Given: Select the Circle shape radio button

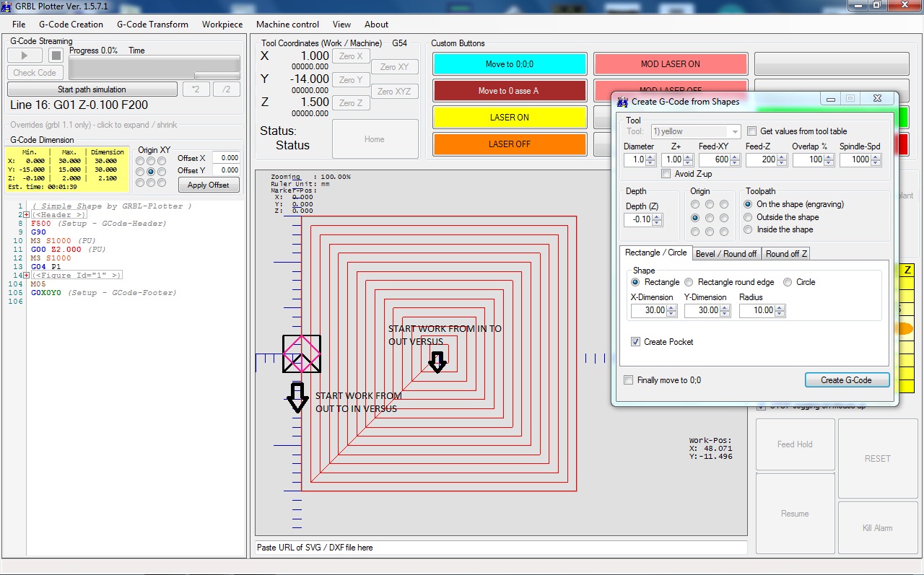Looking at the screenshot, I should point(788,282).
